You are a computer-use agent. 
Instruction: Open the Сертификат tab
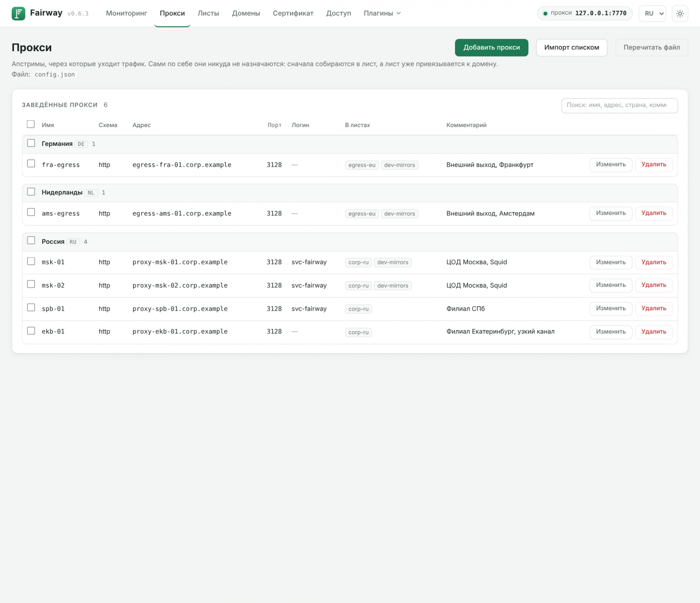[x=293, y=13]
